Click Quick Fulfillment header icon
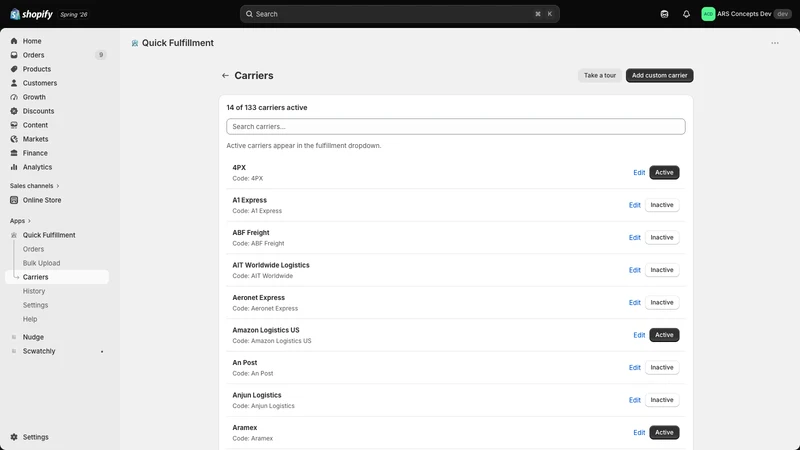800x450 pixels. point(135,43)
